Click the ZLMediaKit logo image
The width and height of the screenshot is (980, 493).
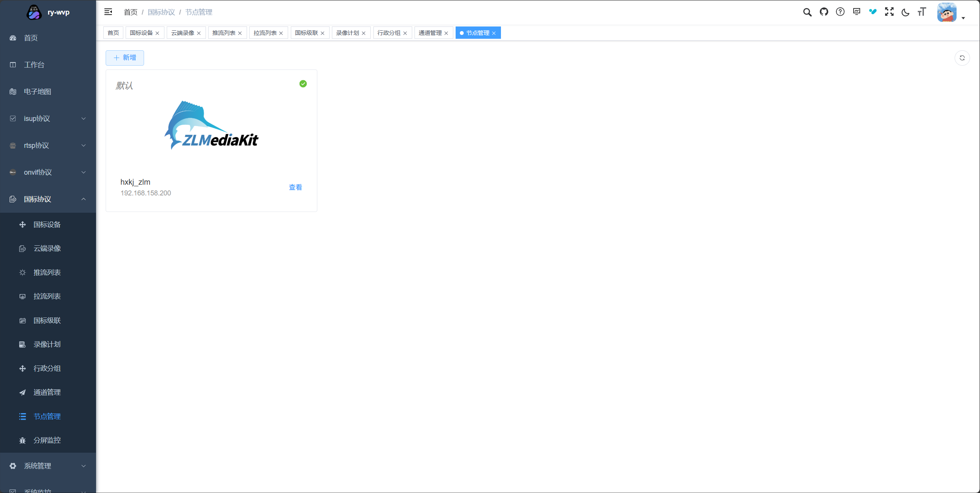pos(211,125)
